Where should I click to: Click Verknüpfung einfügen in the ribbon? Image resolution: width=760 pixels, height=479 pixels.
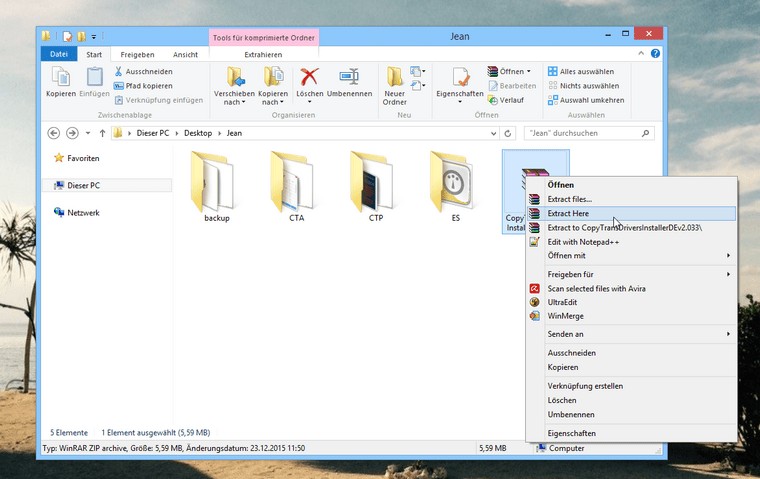click(x=158, y=100)
